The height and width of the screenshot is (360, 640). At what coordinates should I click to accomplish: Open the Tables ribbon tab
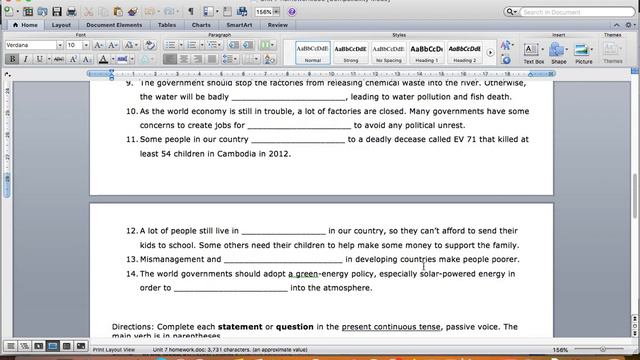click(x=167, y=25)
